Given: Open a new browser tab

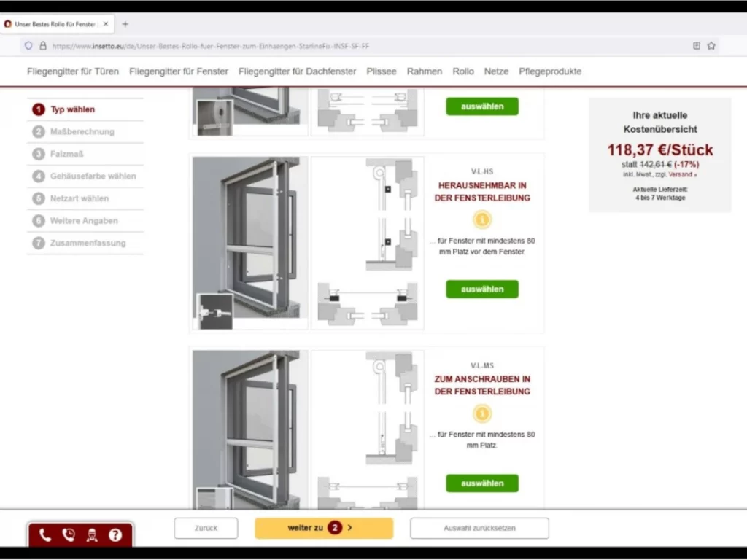Looking at the screenshot, I should [125, 24].
